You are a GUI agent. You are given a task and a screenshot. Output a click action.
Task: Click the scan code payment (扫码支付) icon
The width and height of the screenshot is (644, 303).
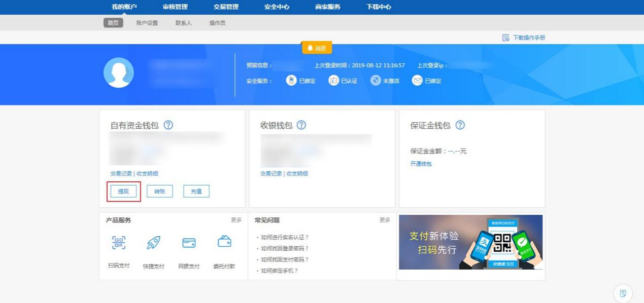(119, 243)
